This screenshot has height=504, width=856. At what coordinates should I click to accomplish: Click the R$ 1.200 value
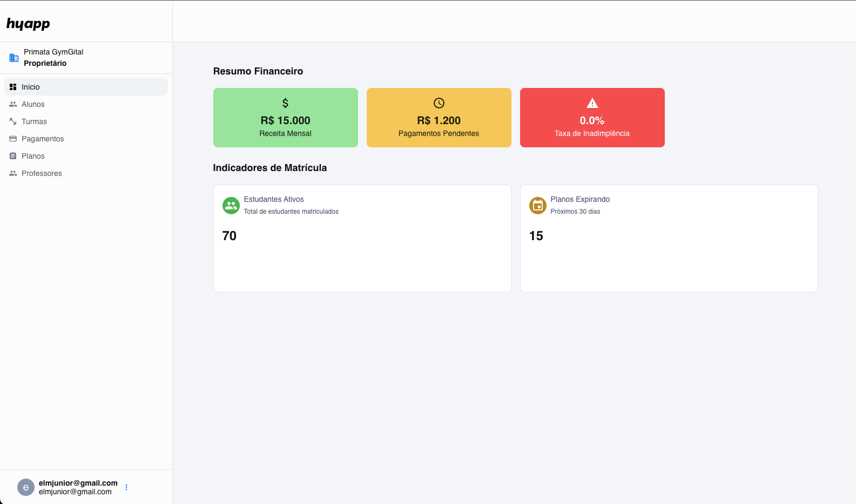(x=439, y=120)
